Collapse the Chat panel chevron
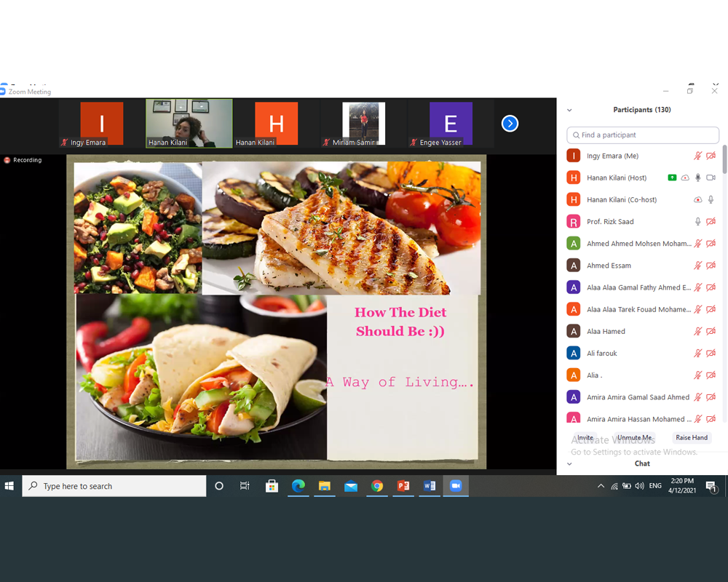This screenshot has height=582, width=728. [569, 463]
